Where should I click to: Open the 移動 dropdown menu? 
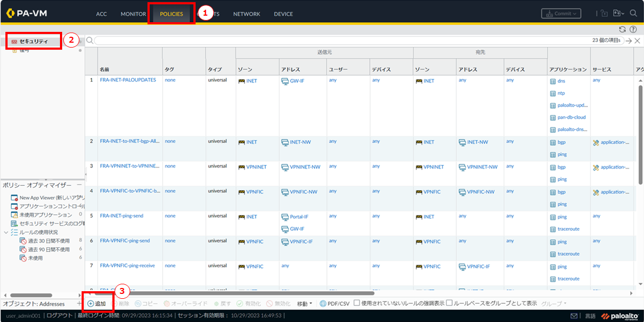304,304
